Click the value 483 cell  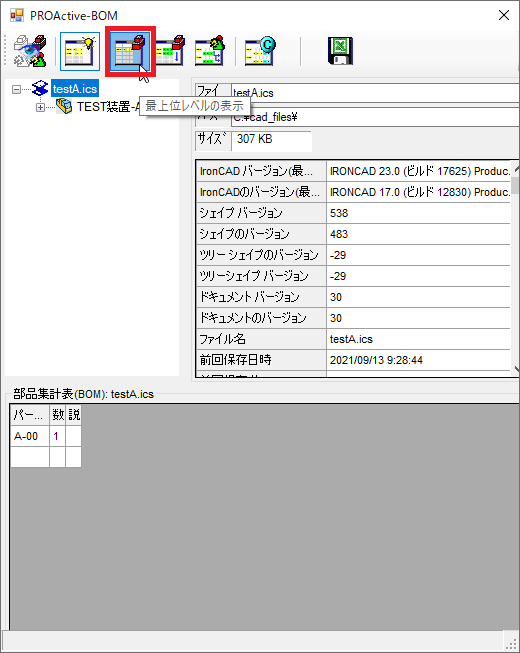click(418, 234)
